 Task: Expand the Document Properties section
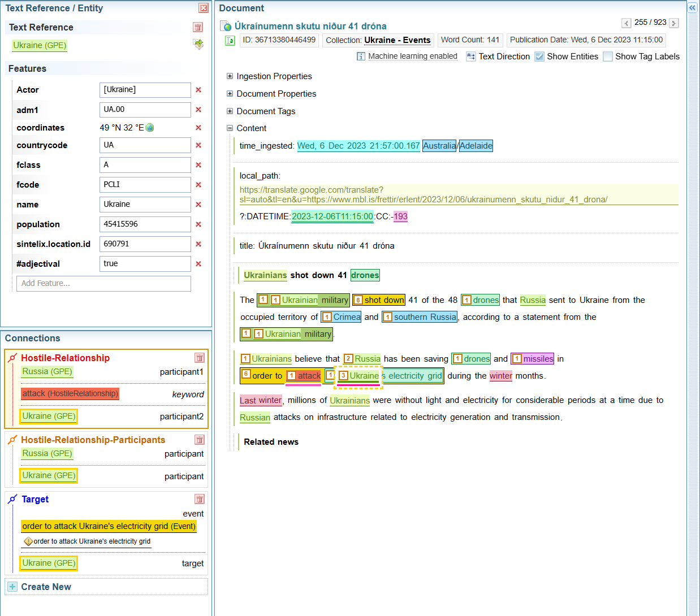230,94
